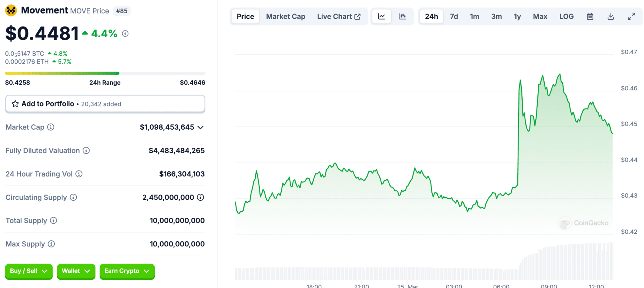Switch to the line chart view icon
644x288 pixels.
(381, 16)
